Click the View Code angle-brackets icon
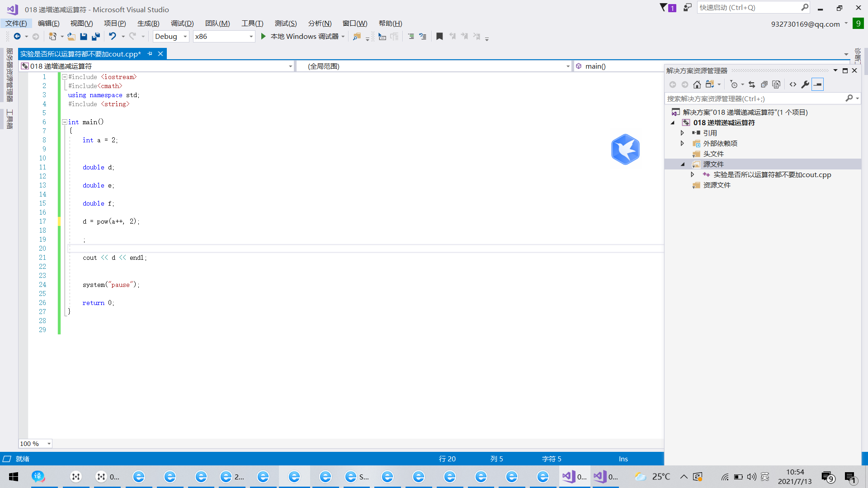Screen dimensions: 868x488 click(793, 84)
